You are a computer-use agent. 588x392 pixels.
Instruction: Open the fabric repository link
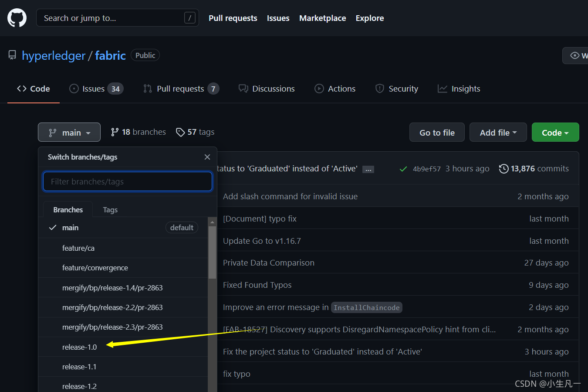(110, 55)
